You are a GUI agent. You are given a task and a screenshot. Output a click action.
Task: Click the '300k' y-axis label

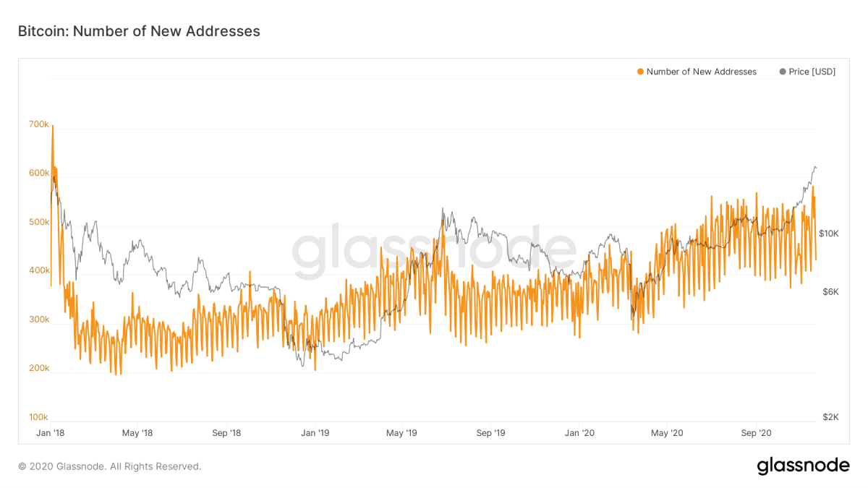coord(39,320)
